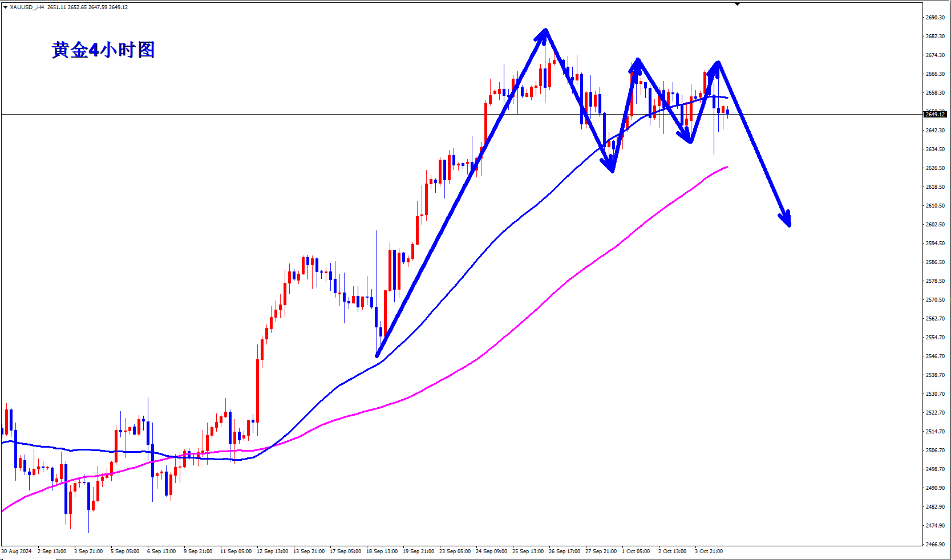This screenshot has height=560, width=951.
Task: Click the price axis label 2586.50
Action: pos(935,262)
